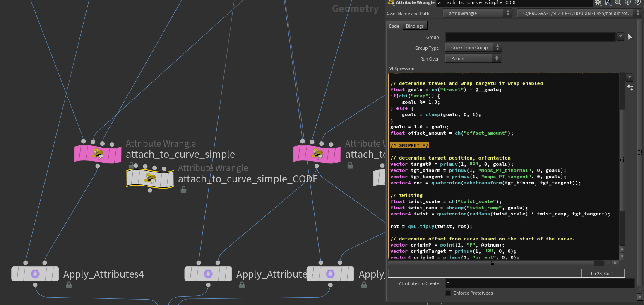Click the code editor scroll-up arrow

point(622,249)
